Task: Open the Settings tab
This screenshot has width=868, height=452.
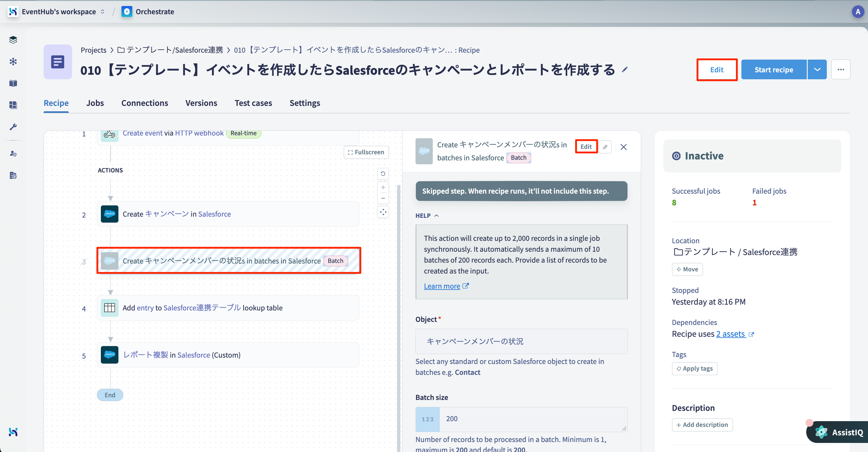Action: (305, 103)
